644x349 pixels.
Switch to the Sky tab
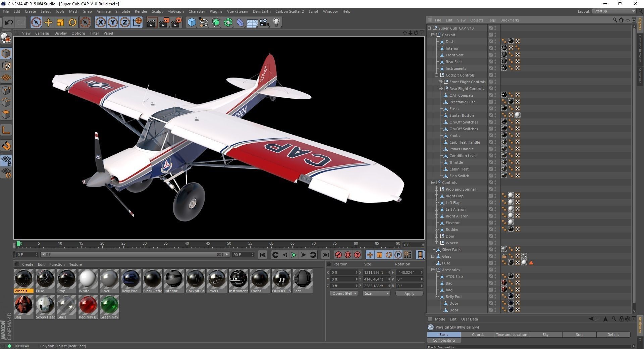(545, 335)
